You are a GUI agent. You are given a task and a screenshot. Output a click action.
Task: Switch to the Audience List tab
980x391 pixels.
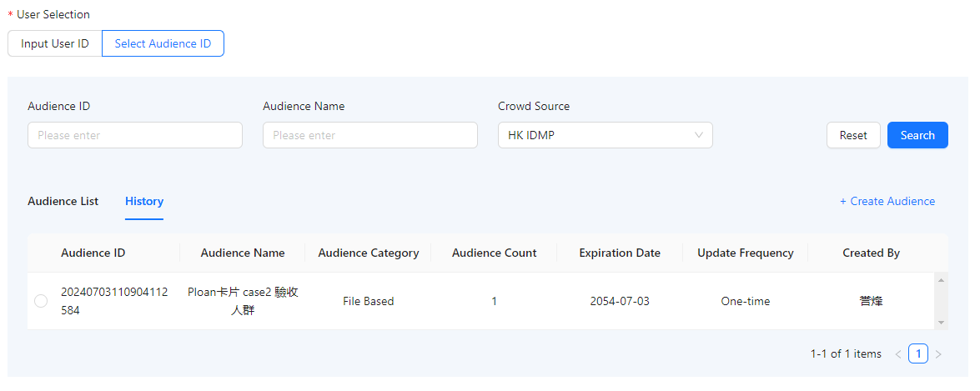pos(63,201)
